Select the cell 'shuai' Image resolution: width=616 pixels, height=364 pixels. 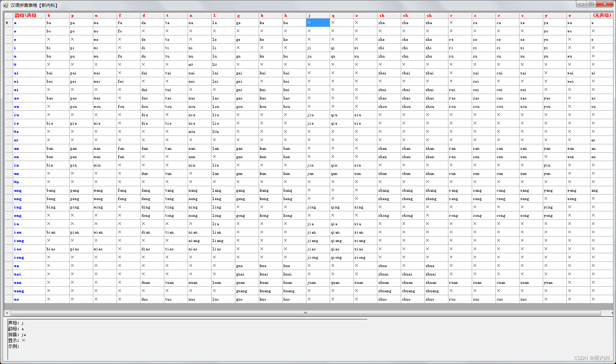click(x=436, y=274)
